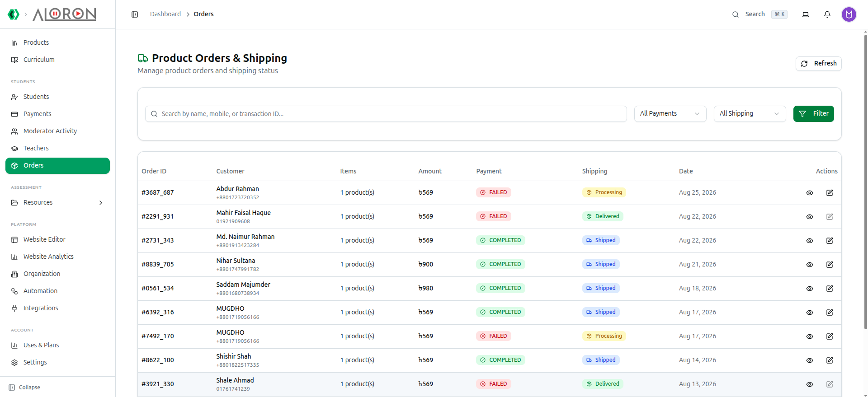
Task: Open Uses & Plans
Action: click(57, 345)
